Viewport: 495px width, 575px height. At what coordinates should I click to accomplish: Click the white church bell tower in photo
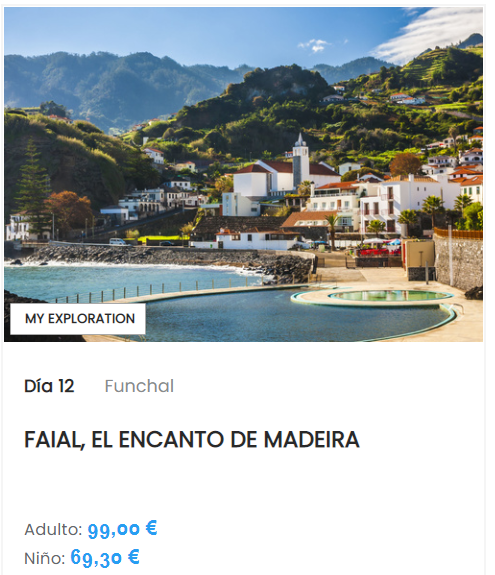pos(301,160)
